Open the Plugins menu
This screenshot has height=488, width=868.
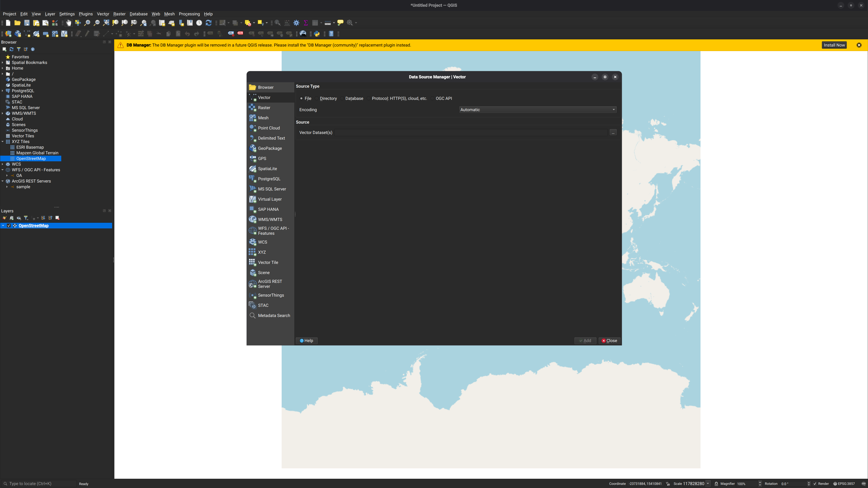(x=86, y=14)
